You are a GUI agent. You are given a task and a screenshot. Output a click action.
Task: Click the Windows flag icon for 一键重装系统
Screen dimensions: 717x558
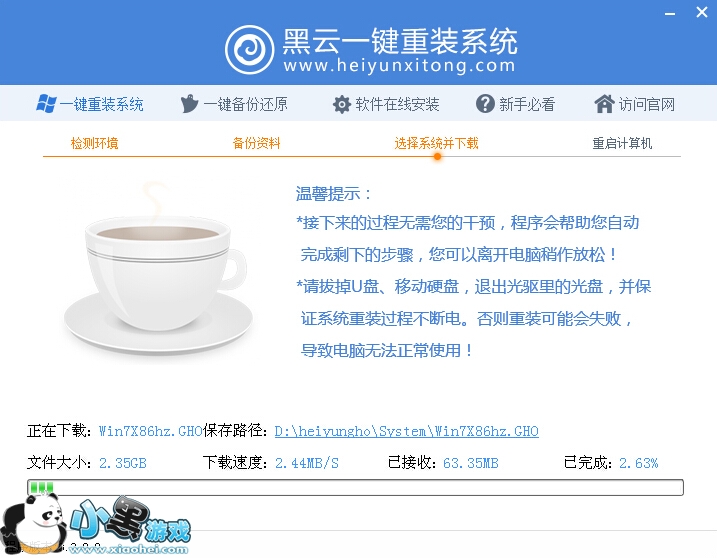click(46, 104)
